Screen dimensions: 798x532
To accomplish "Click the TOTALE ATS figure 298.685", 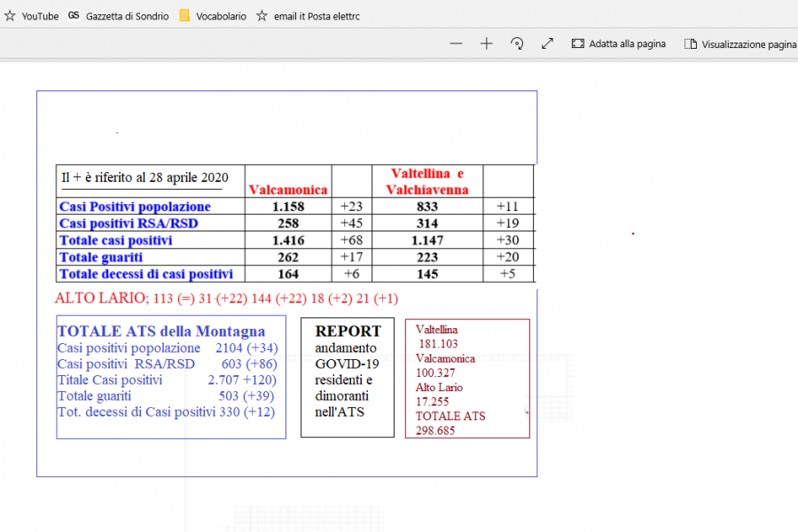I will pyautogui.click(x=435, y=431).
